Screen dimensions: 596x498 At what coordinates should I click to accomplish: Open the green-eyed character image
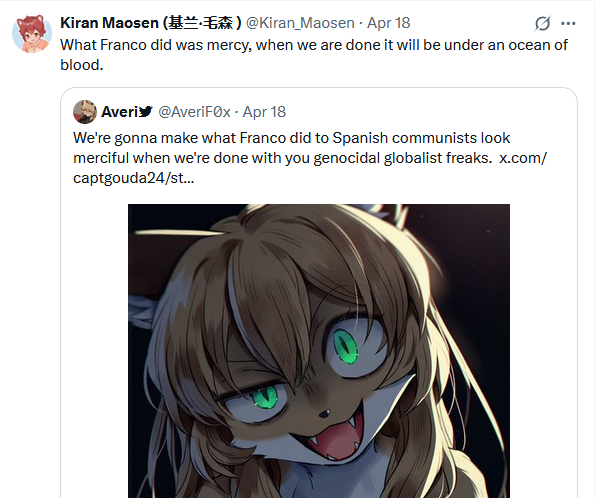click(x=319, y=351)
